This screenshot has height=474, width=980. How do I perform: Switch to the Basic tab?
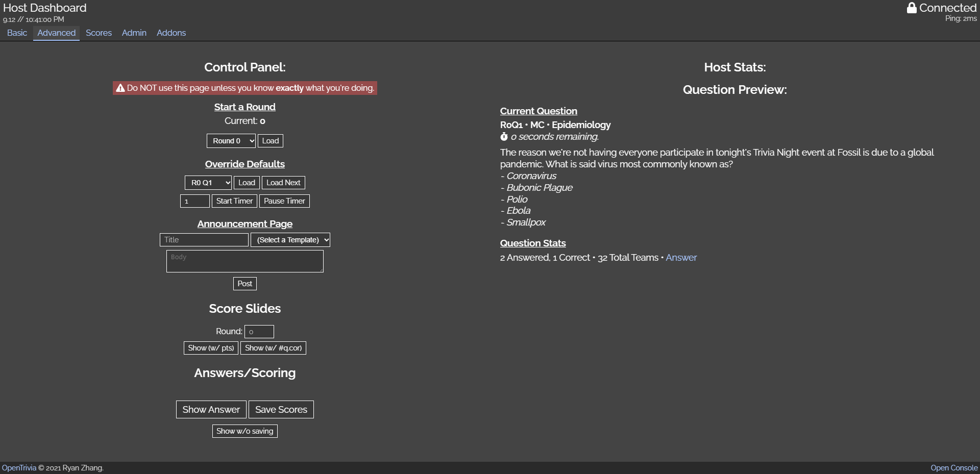17,33
